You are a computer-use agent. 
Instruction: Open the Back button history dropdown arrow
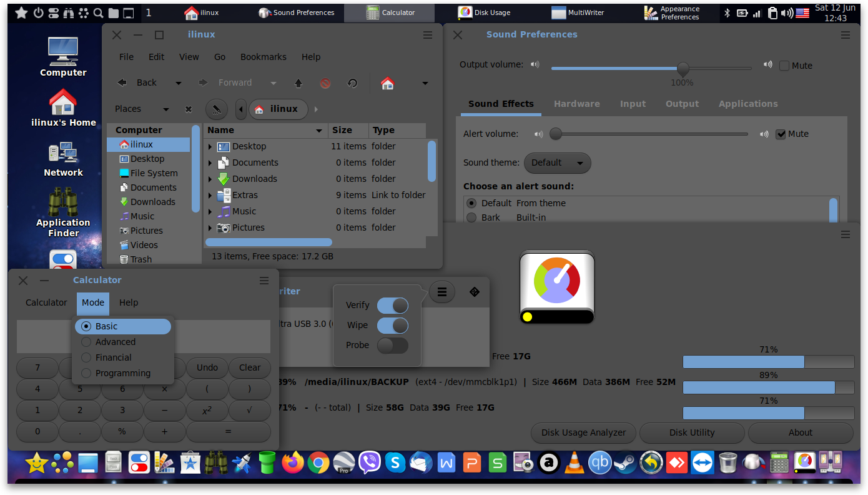point(179,83)
